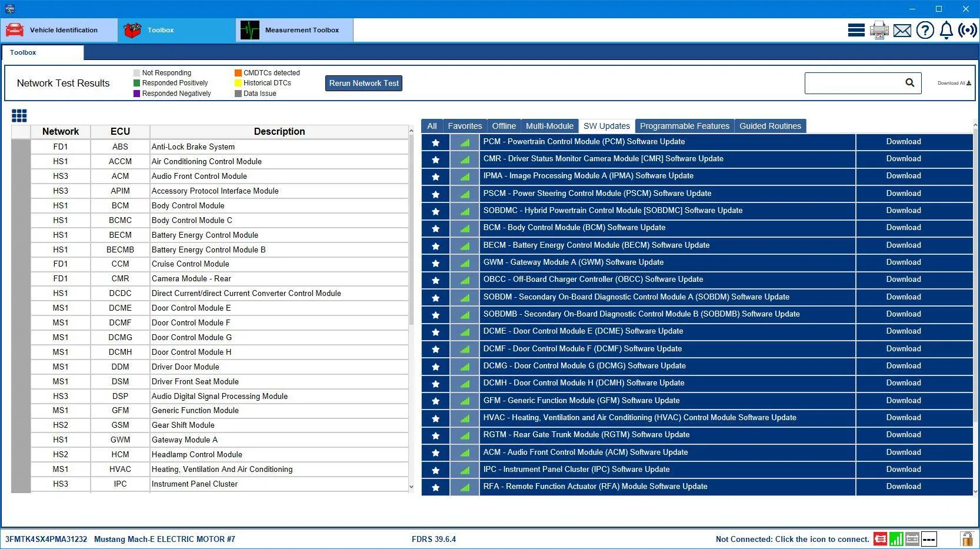The width and height of the screenshot is (980, 549).
Task: Switch to the Vehicle Identification tab
Action: [x=59, y=30]
